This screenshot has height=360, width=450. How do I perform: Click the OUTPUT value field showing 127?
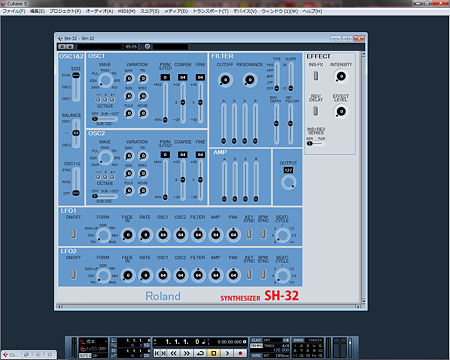[288, 170]
